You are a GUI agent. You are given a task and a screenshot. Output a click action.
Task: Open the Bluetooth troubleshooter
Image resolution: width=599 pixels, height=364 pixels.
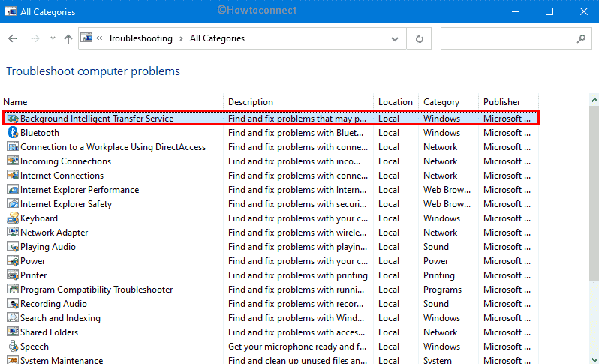[x=40, y=133]
